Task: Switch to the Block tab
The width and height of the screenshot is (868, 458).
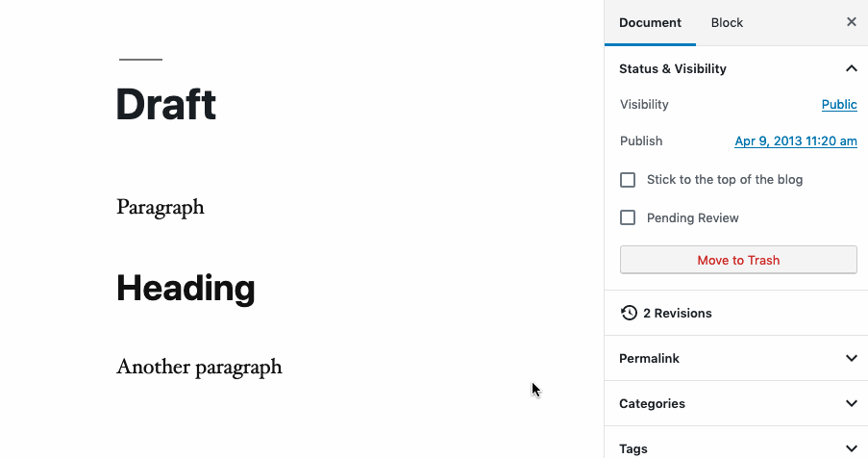Action: pos(727,22)
